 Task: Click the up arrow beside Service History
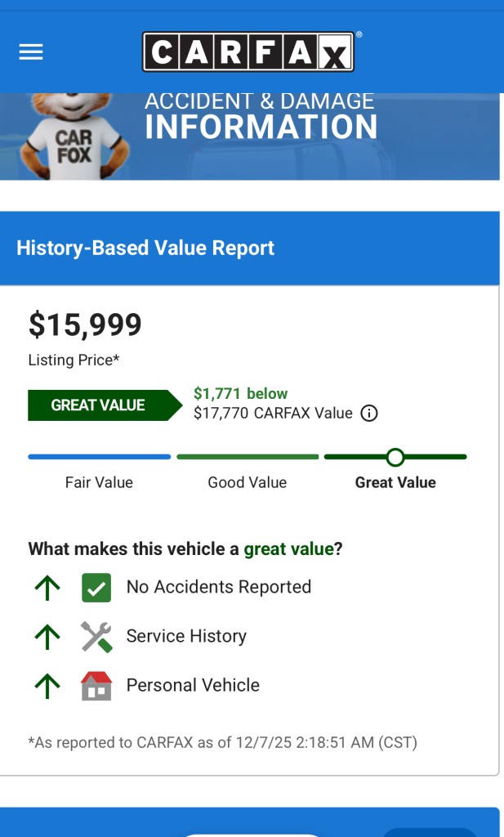[x=47, y=637]
